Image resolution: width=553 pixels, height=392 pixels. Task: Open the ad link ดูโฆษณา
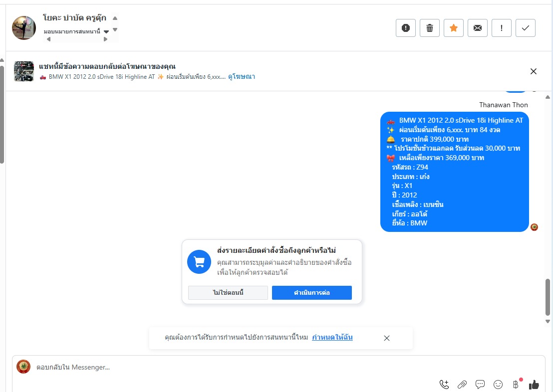[242, 76]
